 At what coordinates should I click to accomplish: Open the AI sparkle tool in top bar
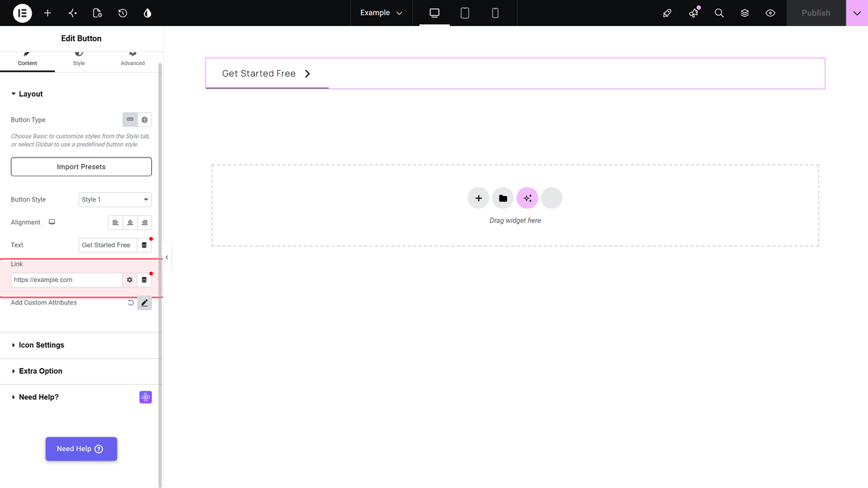click(72, 13)
